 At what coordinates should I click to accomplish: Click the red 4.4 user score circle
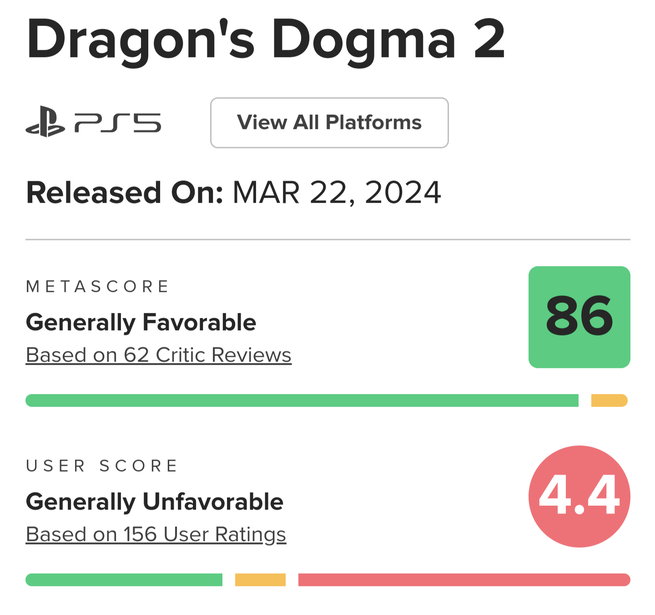(x=579, y=497)
